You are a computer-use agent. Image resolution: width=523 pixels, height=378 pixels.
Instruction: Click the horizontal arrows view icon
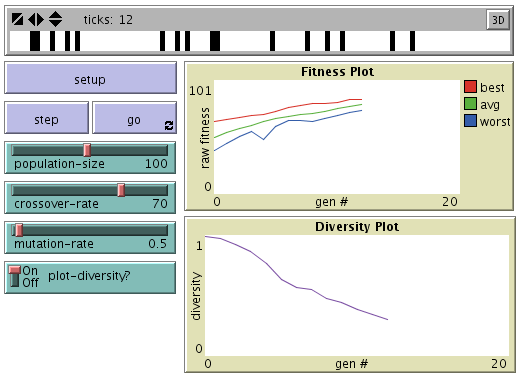point(36,19)
